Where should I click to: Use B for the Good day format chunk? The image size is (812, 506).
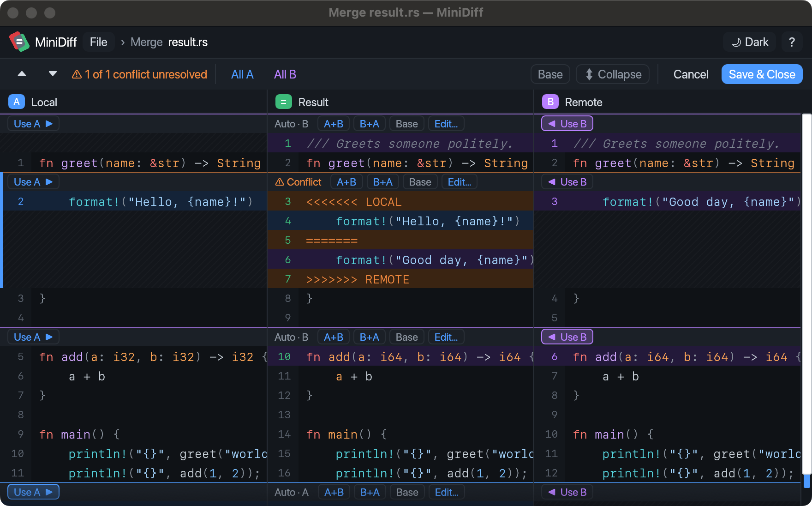coord(567,182)
